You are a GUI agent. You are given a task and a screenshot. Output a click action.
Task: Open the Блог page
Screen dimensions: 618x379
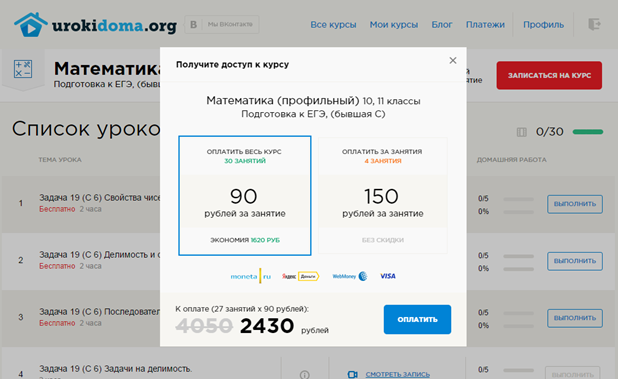point(441,25)
